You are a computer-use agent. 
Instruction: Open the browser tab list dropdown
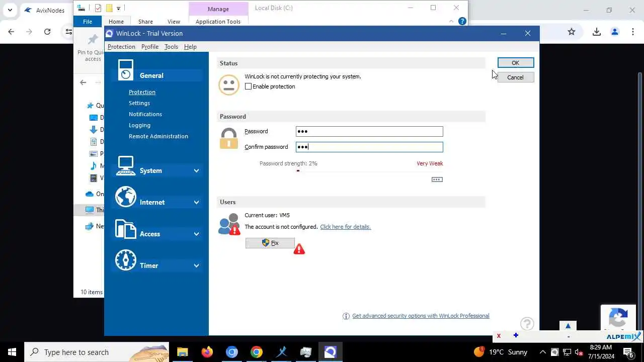pyautogui.click(x=10, y=10)
